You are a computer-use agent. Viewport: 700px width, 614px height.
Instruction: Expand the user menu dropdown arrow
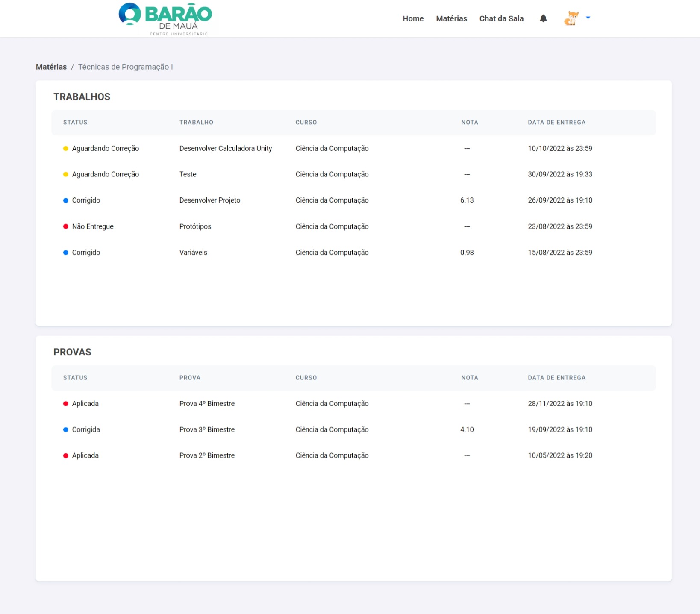tap(588, 18)
